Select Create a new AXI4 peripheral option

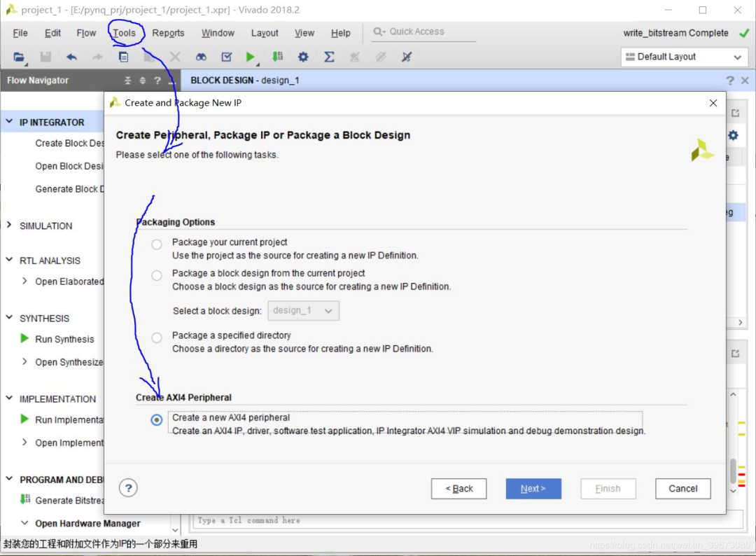(157, 420)
